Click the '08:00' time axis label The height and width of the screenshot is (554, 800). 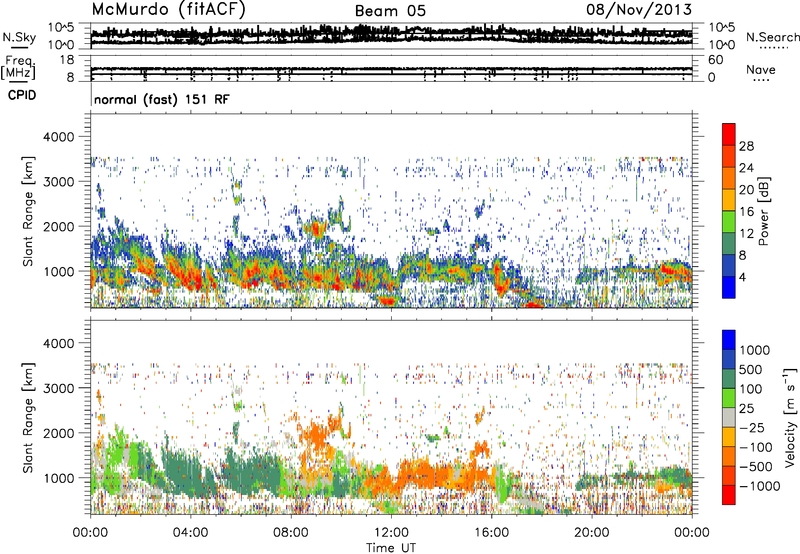290,533
